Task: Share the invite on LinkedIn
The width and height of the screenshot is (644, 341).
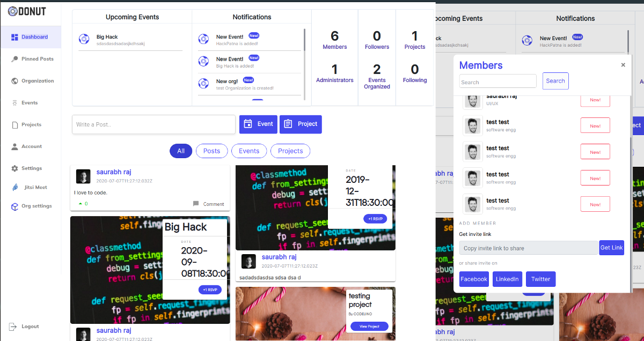Action: [x=507, y=279]
